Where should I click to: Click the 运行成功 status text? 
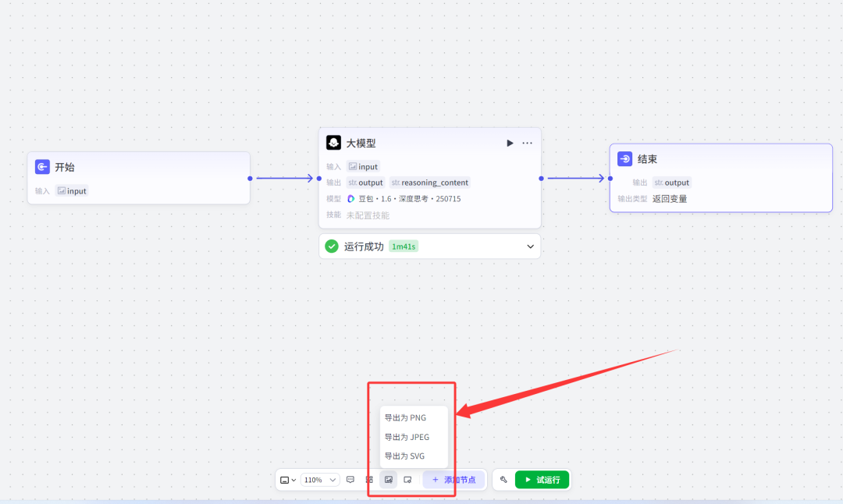[x=364, y=247]
